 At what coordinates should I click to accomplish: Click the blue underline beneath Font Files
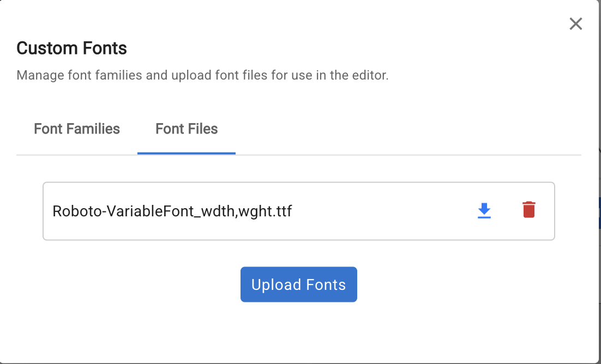pyautogui.click(x=187, y=153)
